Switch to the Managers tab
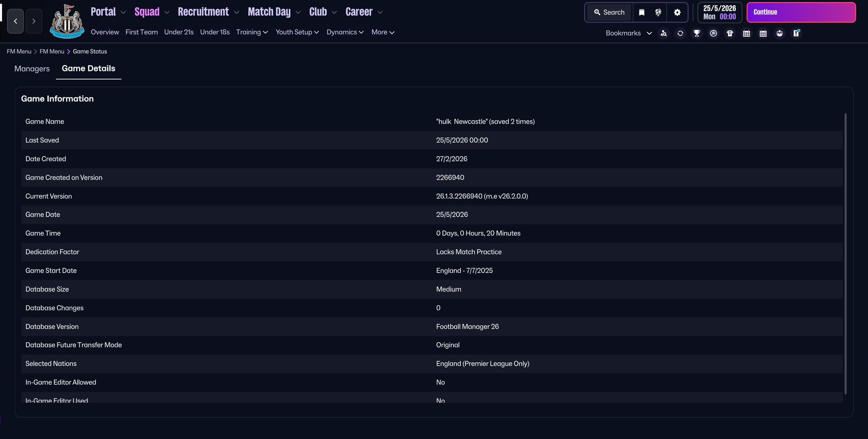 point(32,69)
